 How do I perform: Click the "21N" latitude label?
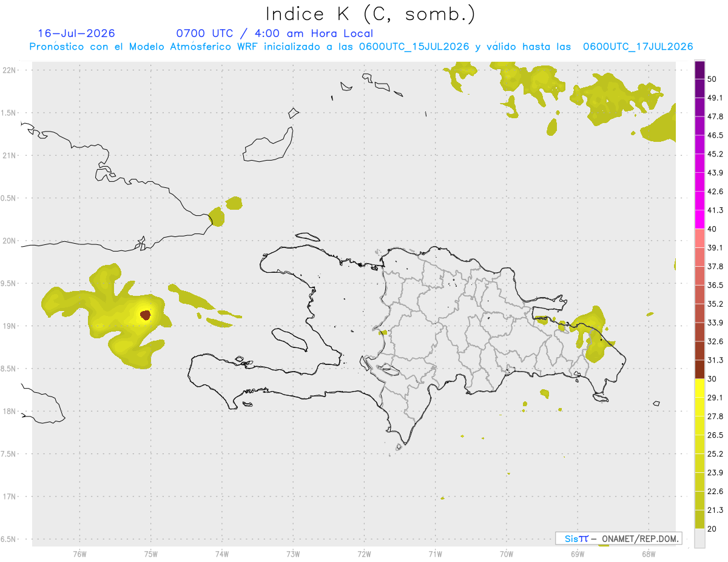click(x=8, y=155)
